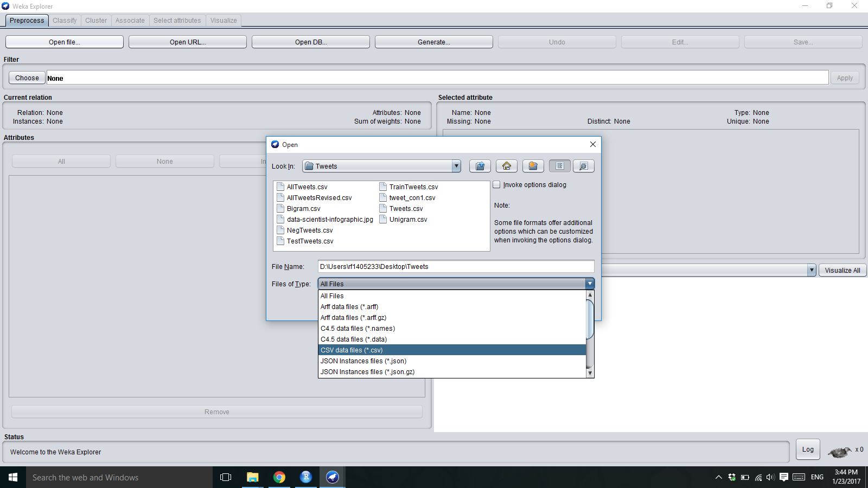Viewport: 868px width, 488px height.
Task: Click Open file... button
Action: point(65,42)
